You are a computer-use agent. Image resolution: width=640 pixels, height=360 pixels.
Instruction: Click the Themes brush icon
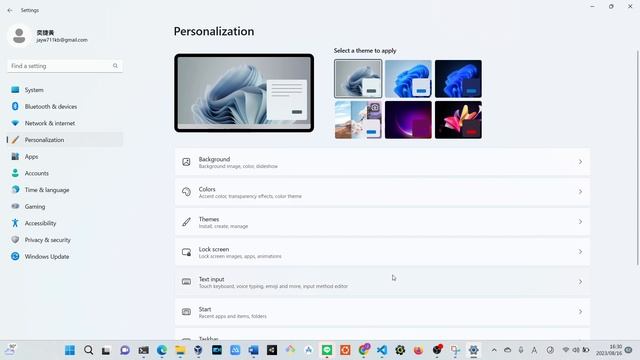coord(186,222)
